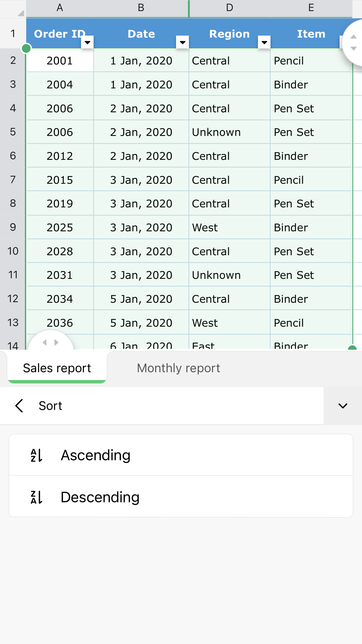Go back using the Sort back arrow
Screen dimensions: 362x644
pyautogui.click(x=19, y=406)
